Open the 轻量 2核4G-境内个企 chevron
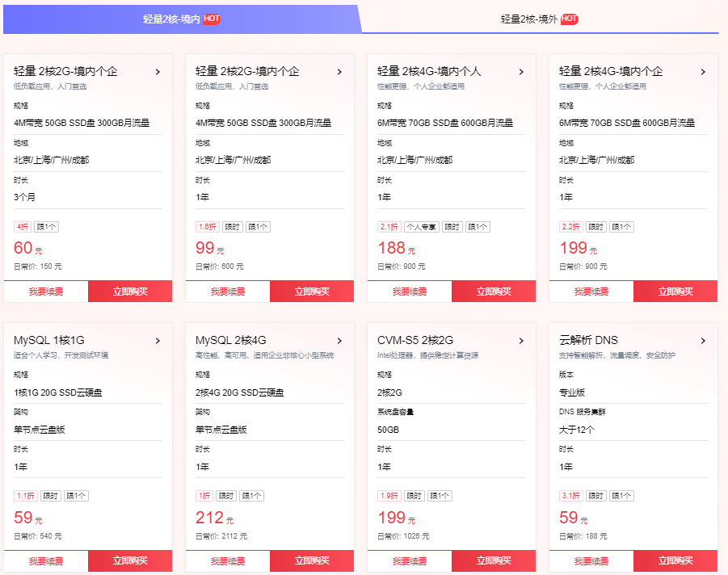728x575 pixels. click(704, 72)
